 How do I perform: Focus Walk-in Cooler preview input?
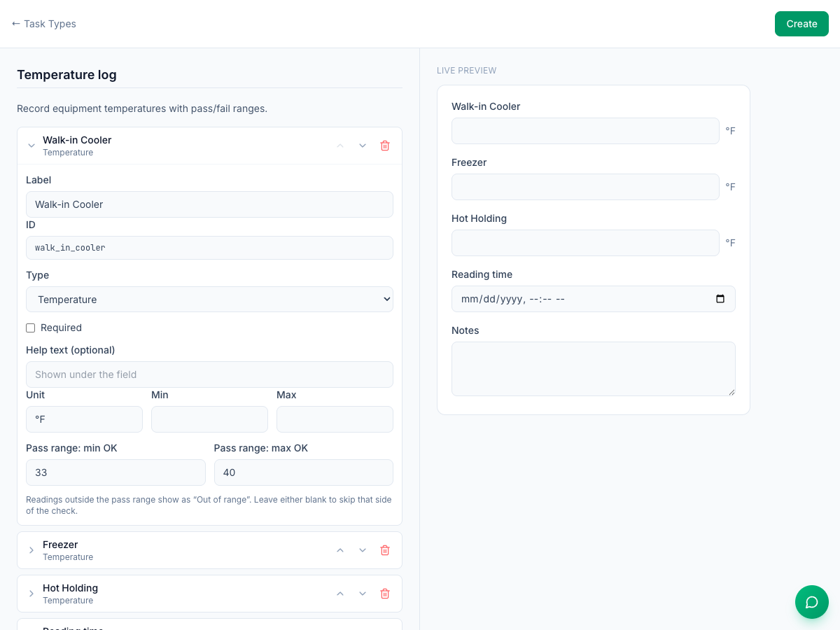tap(585, 131)
